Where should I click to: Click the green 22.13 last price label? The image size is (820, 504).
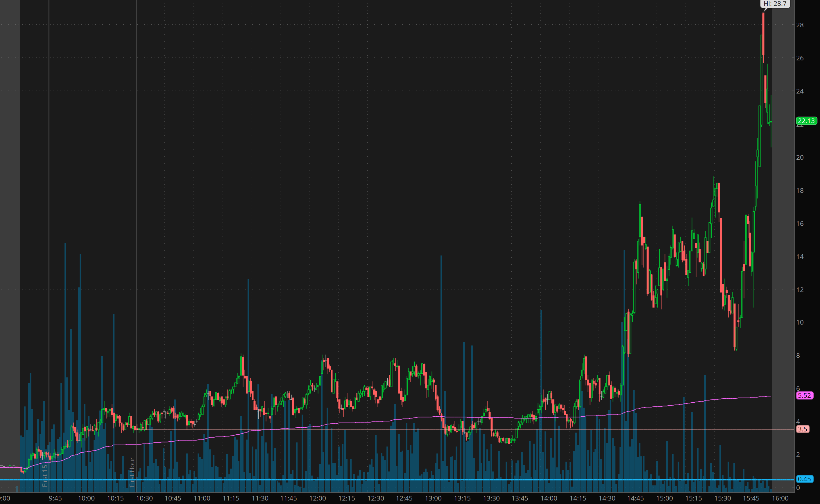(806, 121)
